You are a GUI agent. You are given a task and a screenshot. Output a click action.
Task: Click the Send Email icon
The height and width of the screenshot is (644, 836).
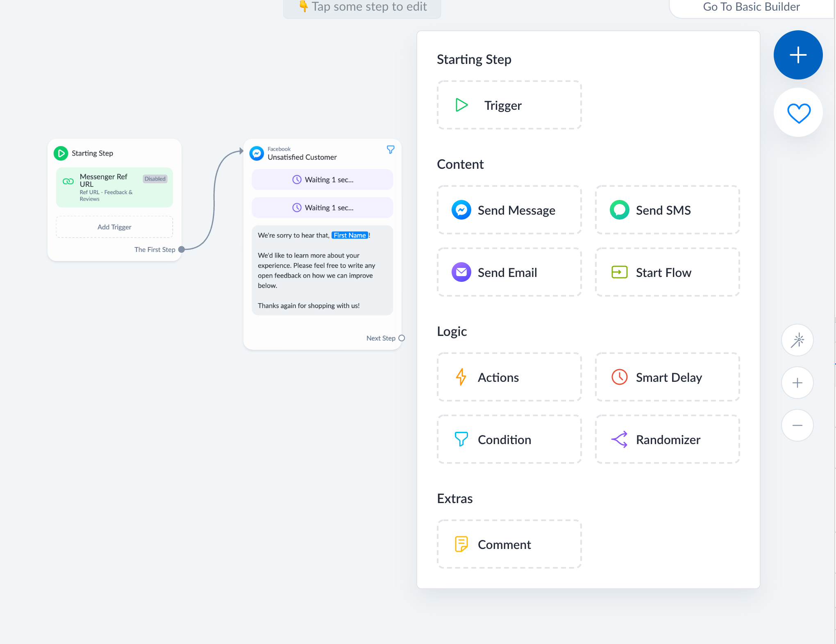pos(462,272)
